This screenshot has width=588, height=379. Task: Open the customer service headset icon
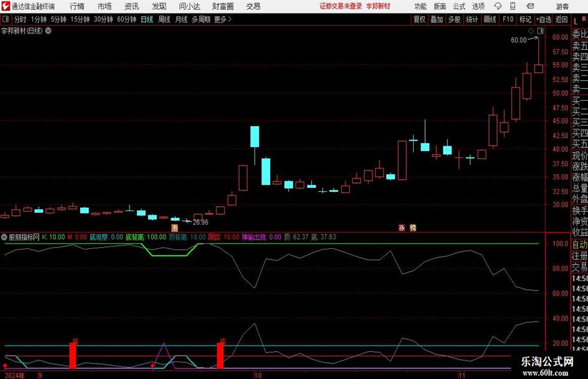click(498, 6)
